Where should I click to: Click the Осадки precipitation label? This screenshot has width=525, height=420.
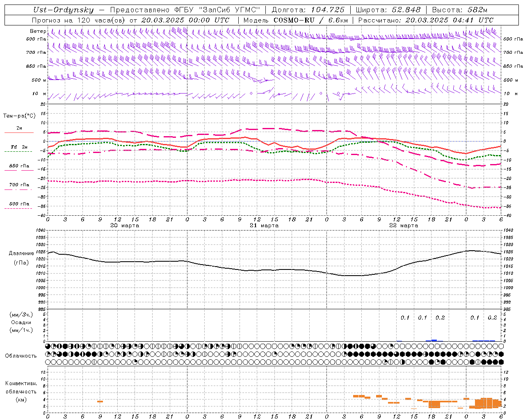[x=21, y=322]
